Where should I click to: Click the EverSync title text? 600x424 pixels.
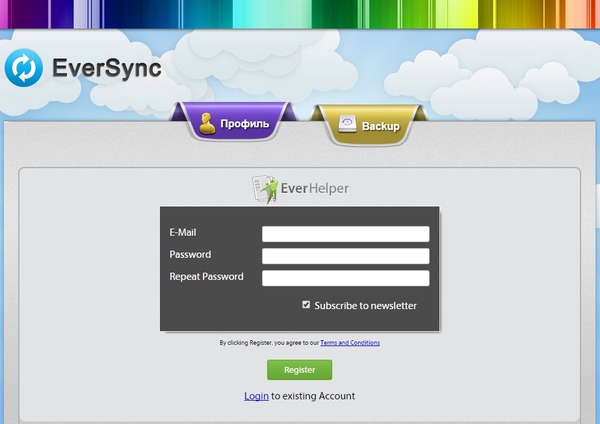coord(107,68)
